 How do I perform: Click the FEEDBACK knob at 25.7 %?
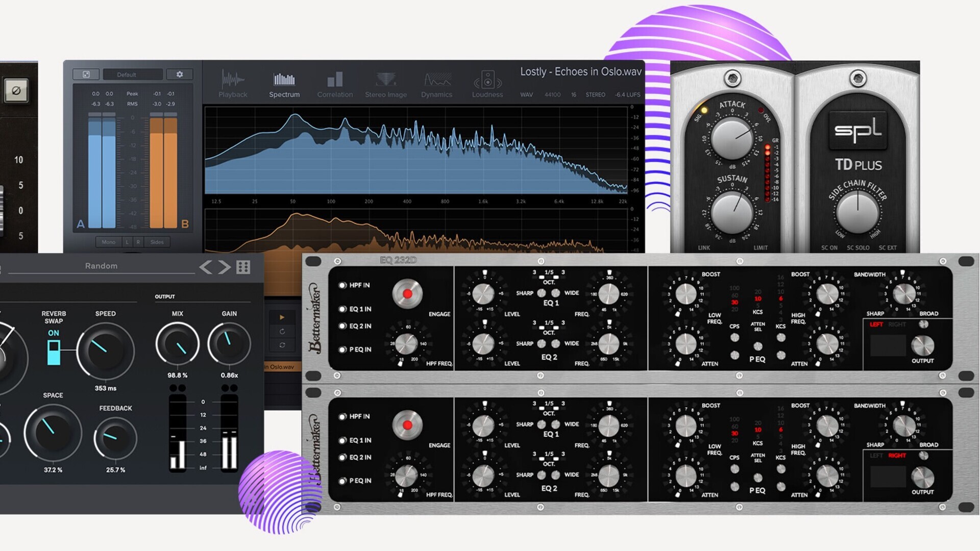[115, 438]
